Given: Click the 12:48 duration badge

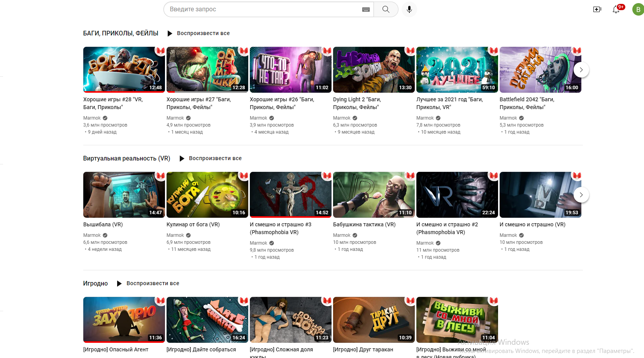Looking at the screenshot, I should (156, 88).
